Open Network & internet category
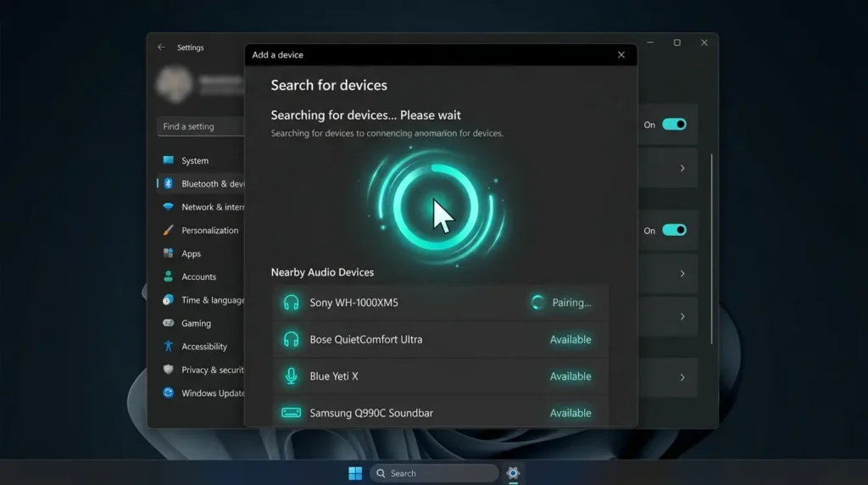The width and height of the screenshot is (868, 485). coord(201,207)
